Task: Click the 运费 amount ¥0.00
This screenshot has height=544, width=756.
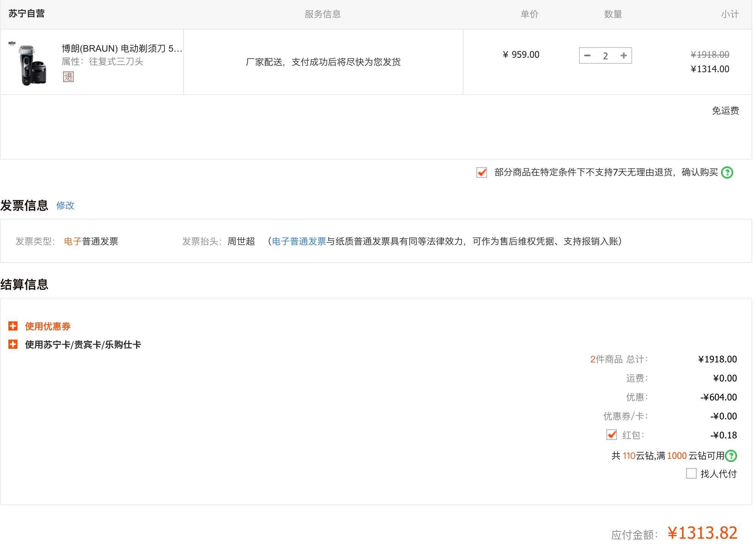Action: pyautogui.click(x=725, y=378)
